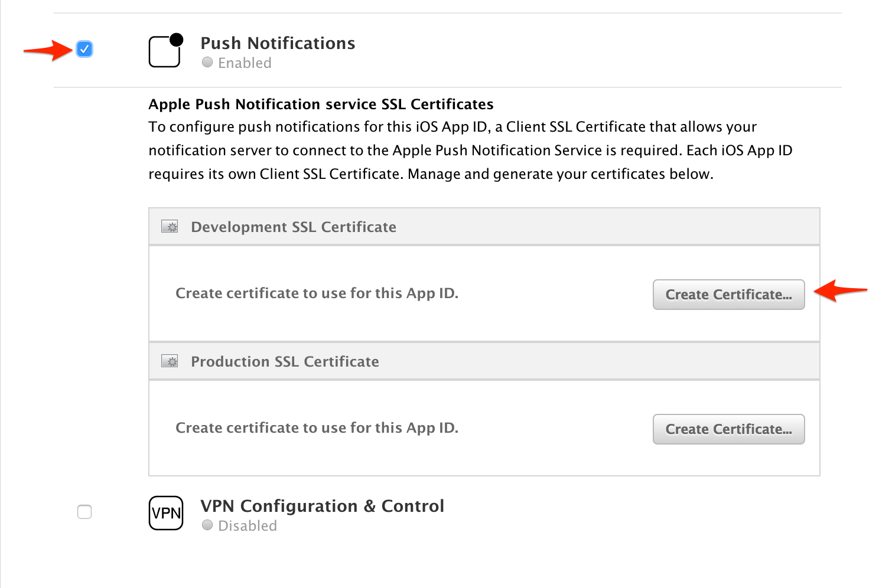
Task: Click the Production SSL Certificate header icon
Action: (170, 361)
